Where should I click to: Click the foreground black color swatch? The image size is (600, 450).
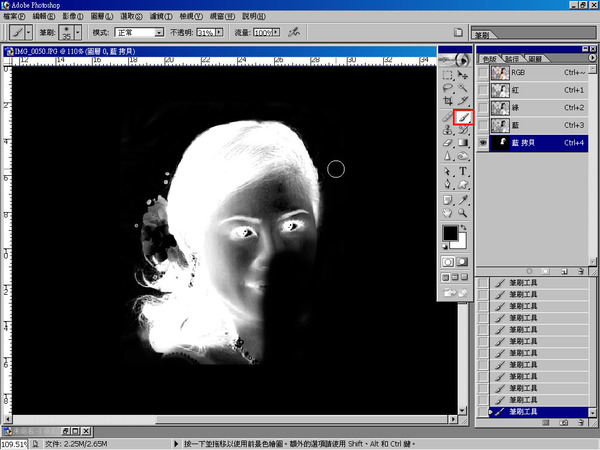[x=450, y=233]
